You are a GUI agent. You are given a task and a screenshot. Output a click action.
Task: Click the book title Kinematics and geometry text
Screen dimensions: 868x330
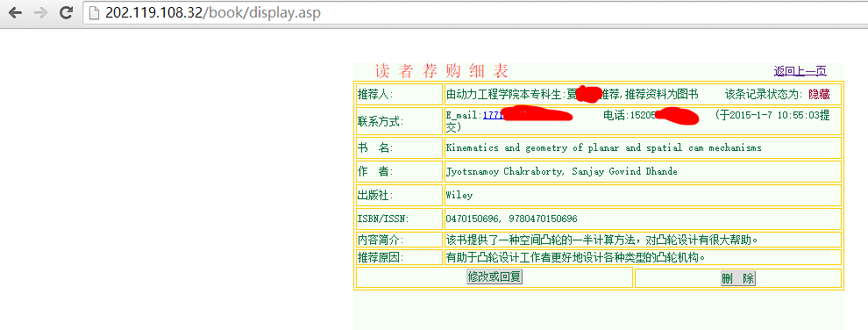603,147
